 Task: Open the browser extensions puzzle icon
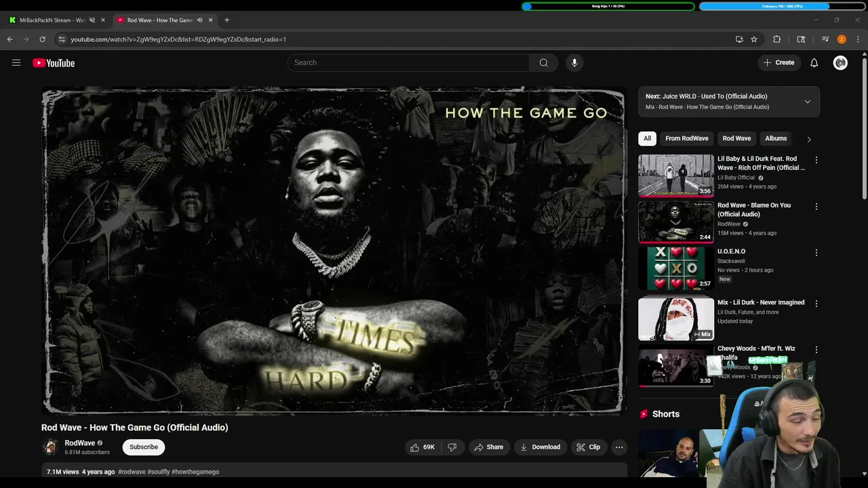777,39
